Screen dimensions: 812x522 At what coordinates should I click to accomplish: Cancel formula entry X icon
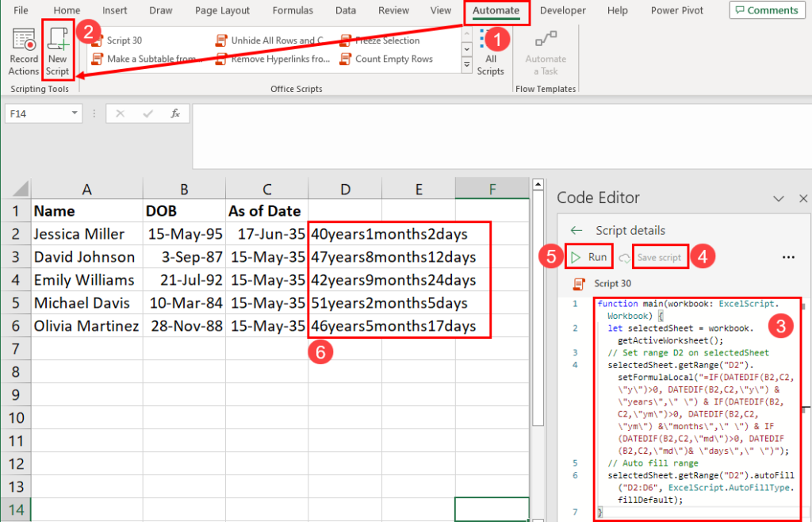(121, 113)
